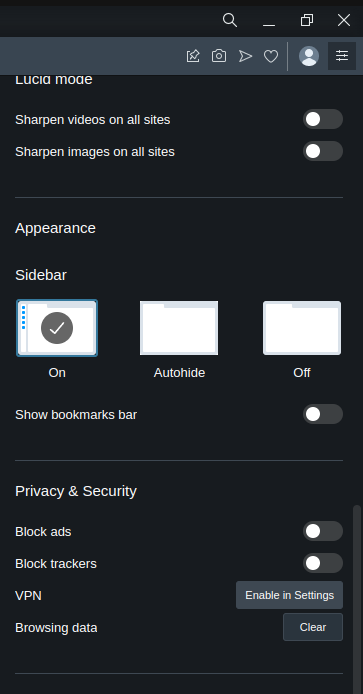Close the Easy Setup sliders icon
Screen dimensions: 363x694
coord(342,56)
